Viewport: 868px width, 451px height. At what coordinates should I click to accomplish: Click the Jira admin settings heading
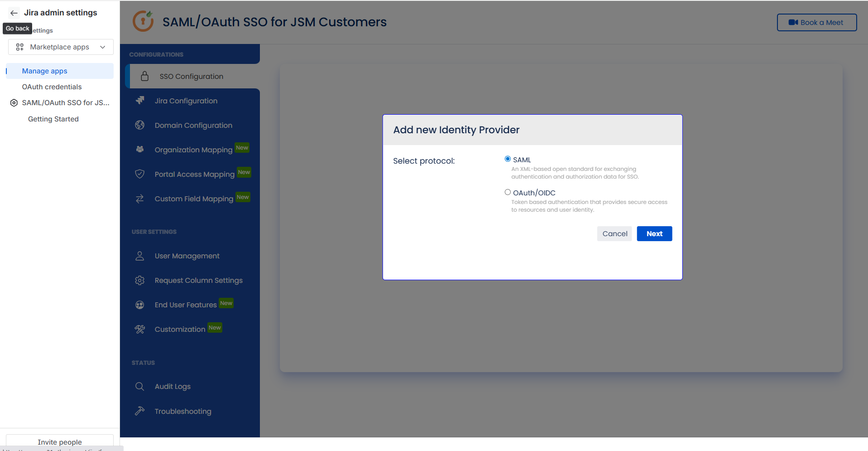61,13
